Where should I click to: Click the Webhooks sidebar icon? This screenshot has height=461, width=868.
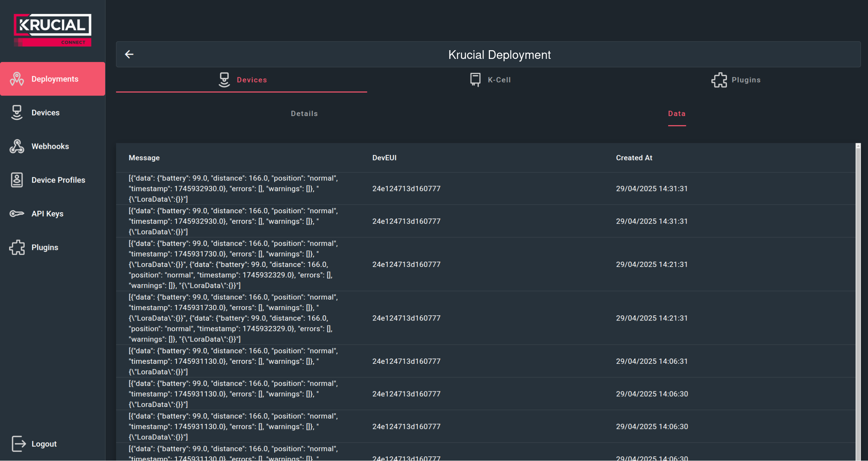pyautogui.click(x=16, y=146)
